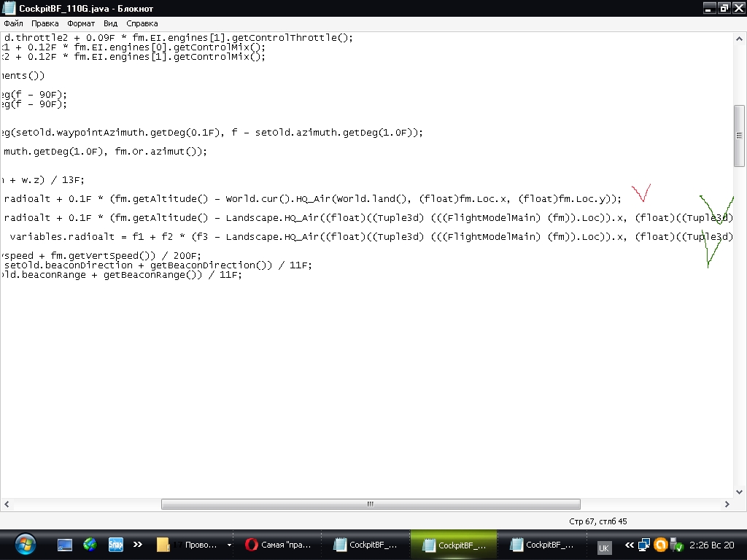This screenshot has width=747, height=560.
Task: Expand the quick launch overflow chevron
Action: tap(138, 544)
